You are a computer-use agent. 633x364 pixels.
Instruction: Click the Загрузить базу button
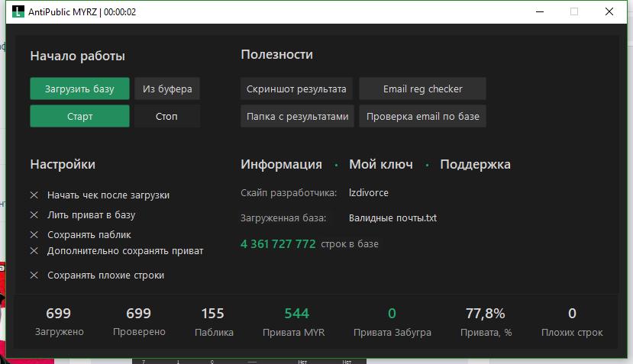pos(79,89)
